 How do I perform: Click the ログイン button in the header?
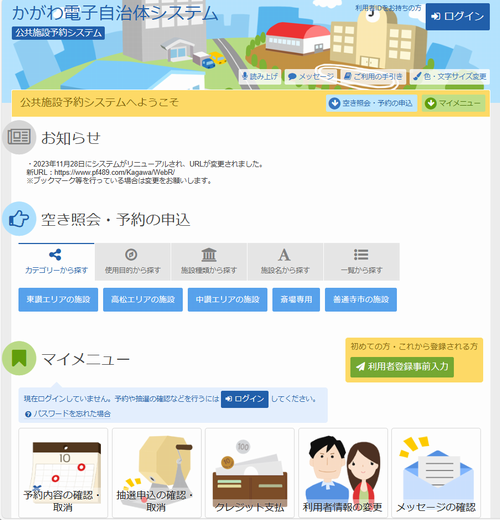click(458, 16)
